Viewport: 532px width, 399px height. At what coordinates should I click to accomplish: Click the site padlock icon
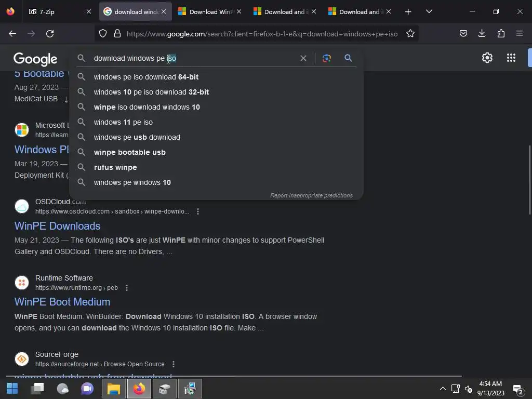[x=117, y=34]
